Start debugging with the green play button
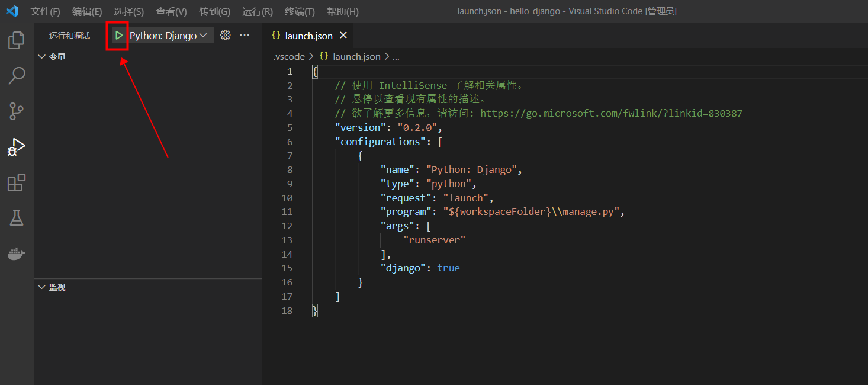The height and width of the screenshot is (385, 868). (119, 36)
